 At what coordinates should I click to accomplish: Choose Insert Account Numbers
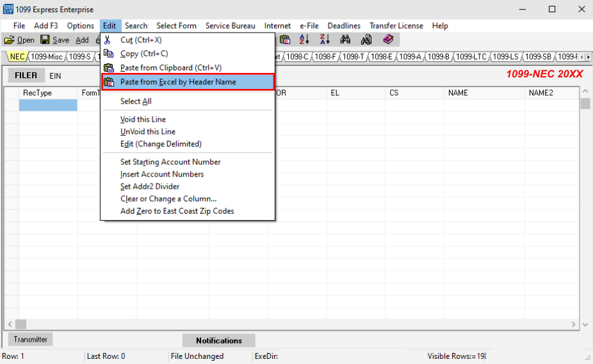[188, 174]
